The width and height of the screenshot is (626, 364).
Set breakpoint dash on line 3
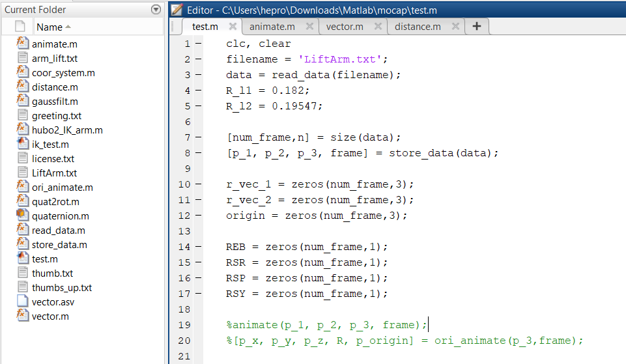(199, 75)
